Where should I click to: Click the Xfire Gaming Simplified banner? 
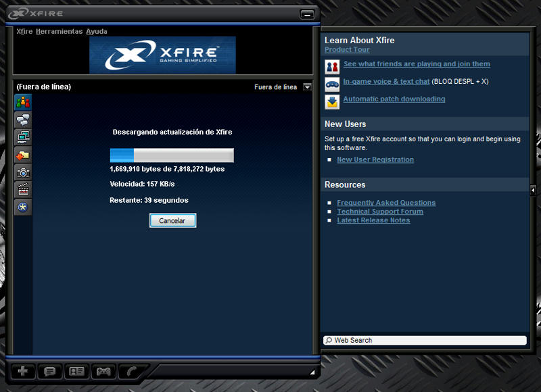[162, 55]
